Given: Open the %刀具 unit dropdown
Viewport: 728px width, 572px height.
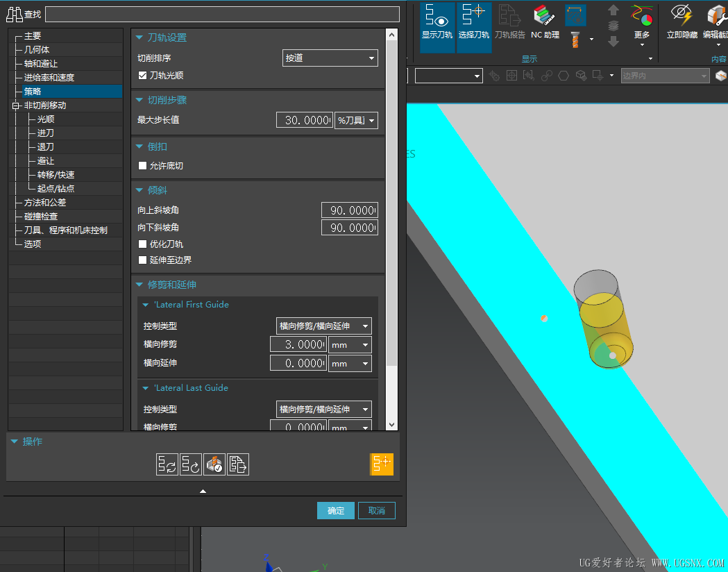Looking at the screenshot, I should (x=355, y=120).
